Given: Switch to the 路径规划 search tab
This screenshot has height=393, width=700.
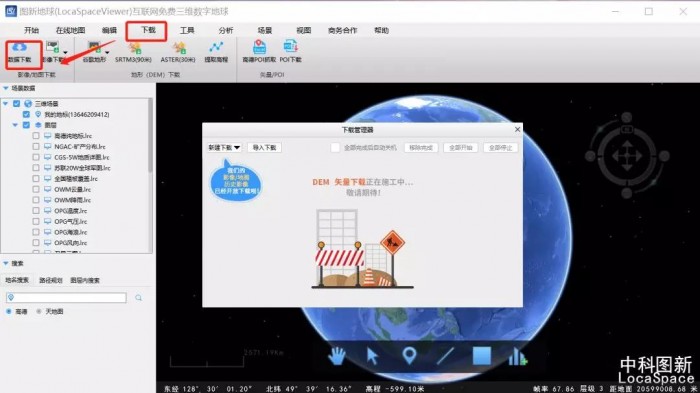Looking at the screenshot, I should click(50, 280).
